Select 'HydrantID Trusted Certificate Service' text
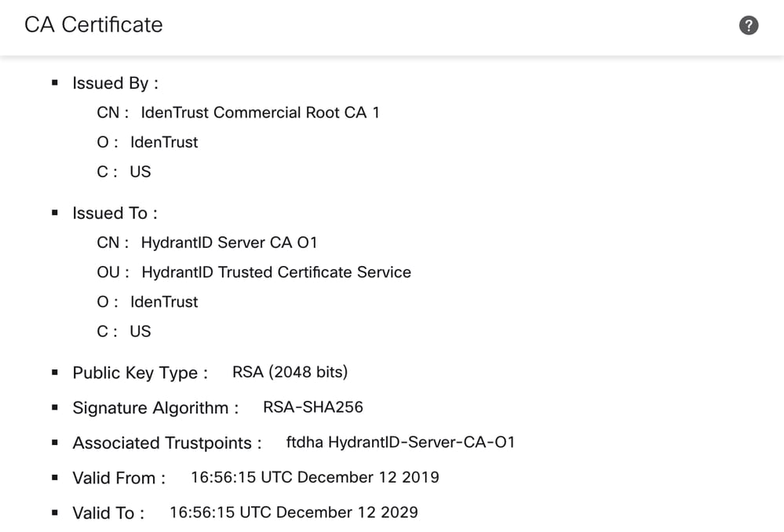Viewport: 784px width, 532px height. 276,272
